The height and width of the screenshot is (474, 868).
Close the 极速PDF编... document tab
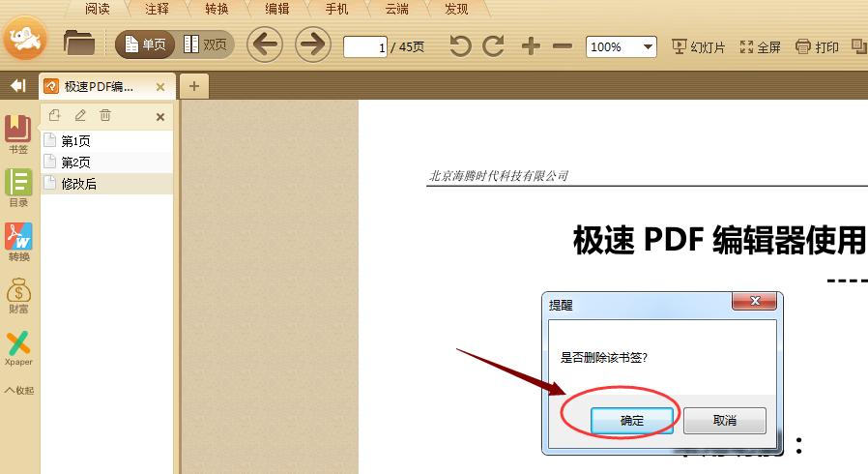[x=160, y=87]
